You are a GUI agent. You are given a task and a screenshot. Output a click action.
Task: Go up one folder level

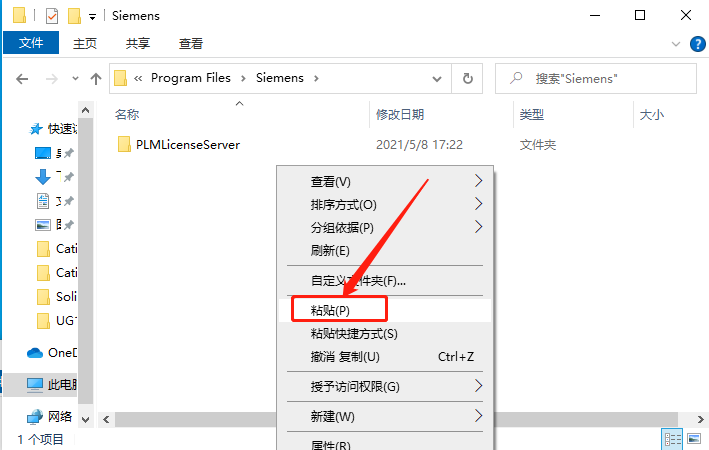[x=96, y=79]
